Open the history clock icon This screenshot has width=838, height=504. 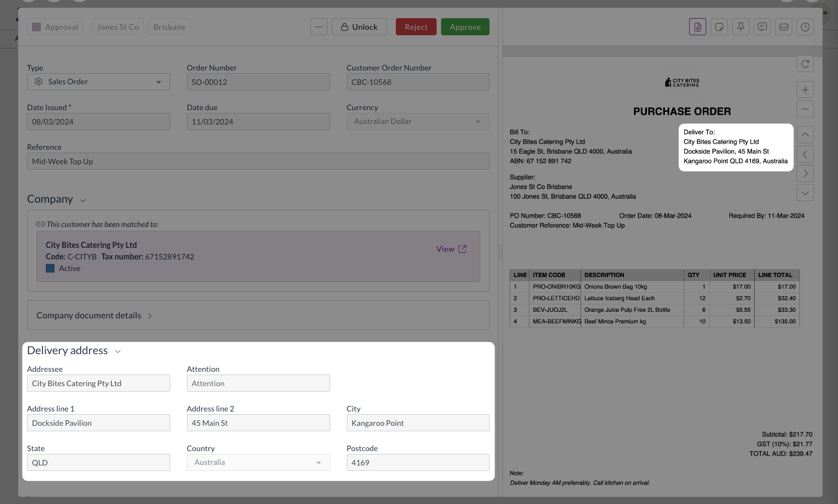pyautogui.click(x=805, y=26)
